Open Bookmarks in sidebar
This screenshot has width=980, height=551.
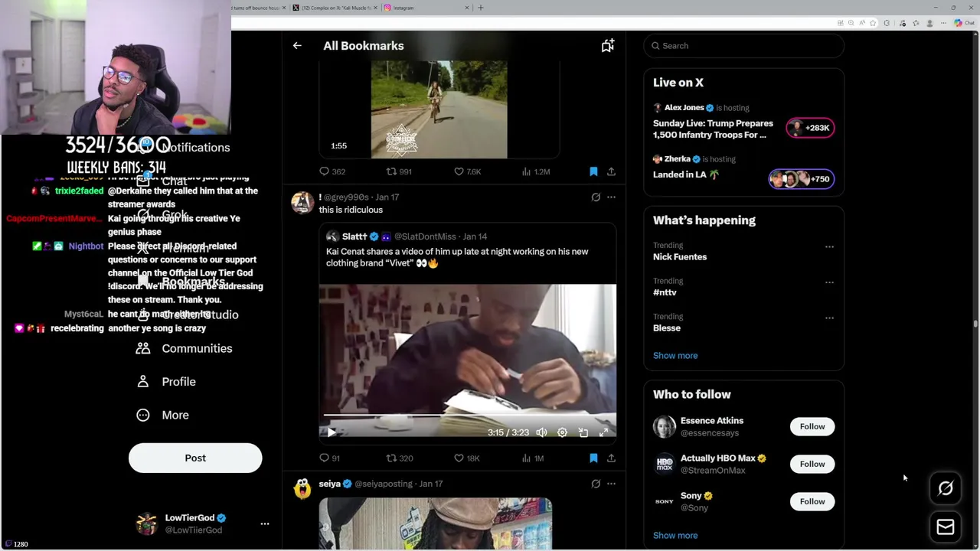pos(181,282)
